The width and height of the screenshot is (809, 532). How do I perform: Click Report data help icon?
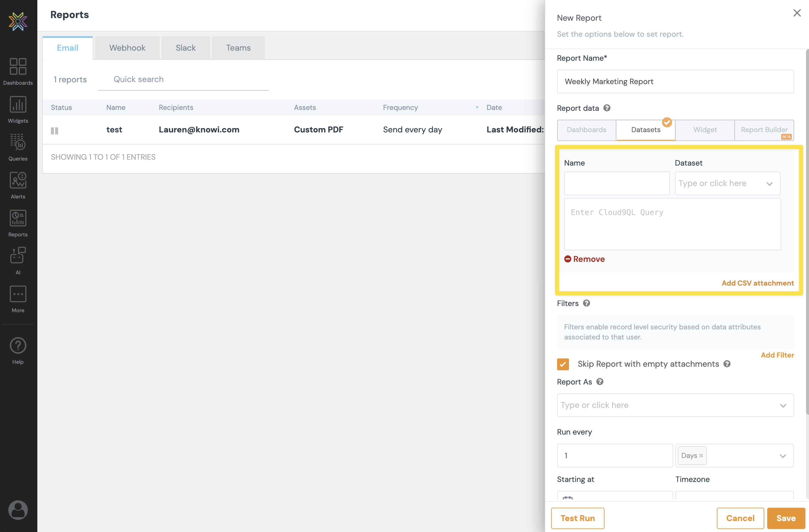[607, 108]
